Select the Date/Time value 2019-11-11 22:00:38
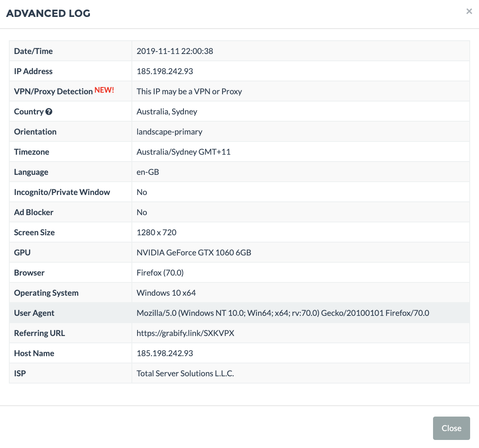This screenshot has width=479, height=448. pyautogui.click(x=175, y=51)
